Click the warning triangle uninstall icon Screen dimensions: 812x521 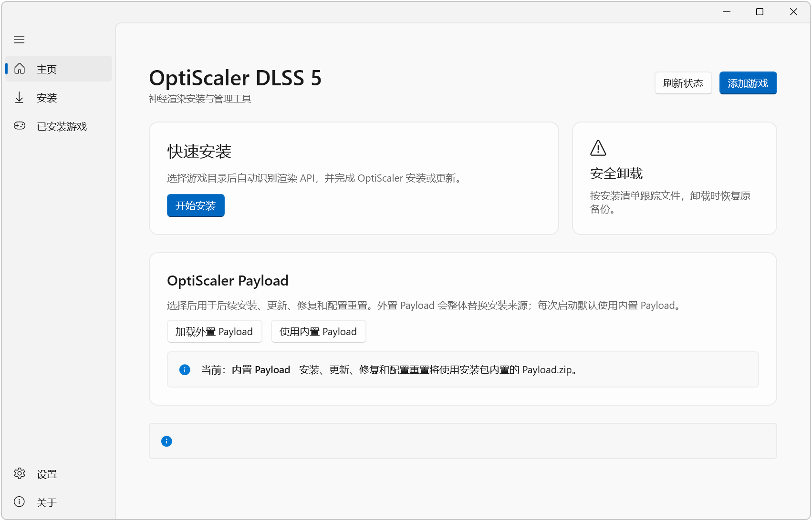598,148
